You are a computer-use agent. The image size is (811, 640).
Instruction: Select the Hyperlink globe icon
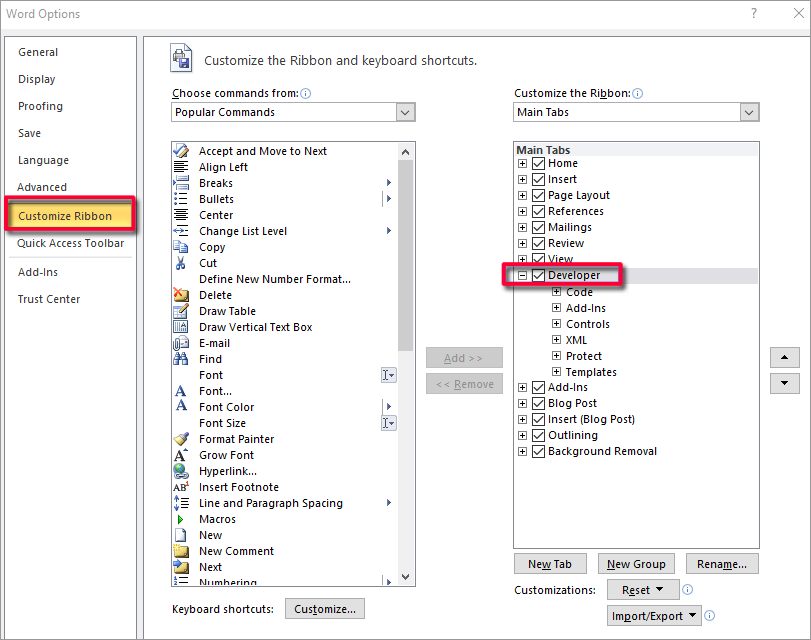(x=181, y=471)
